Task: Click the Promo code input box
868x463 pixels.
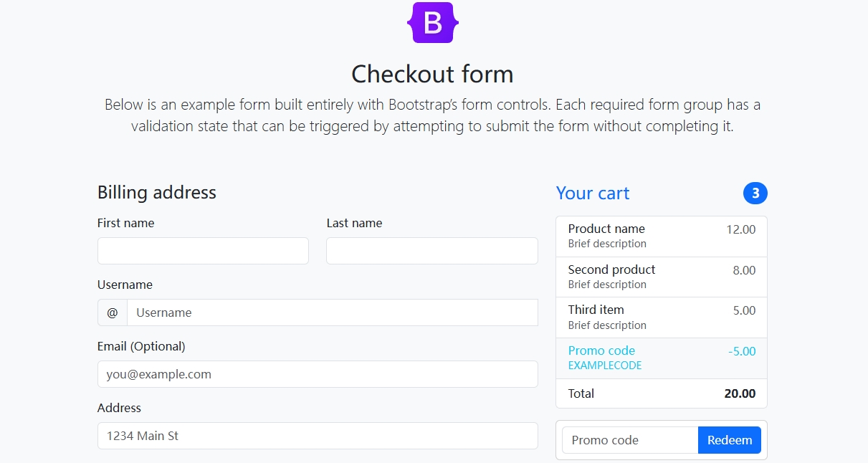Action: [630, 440]
